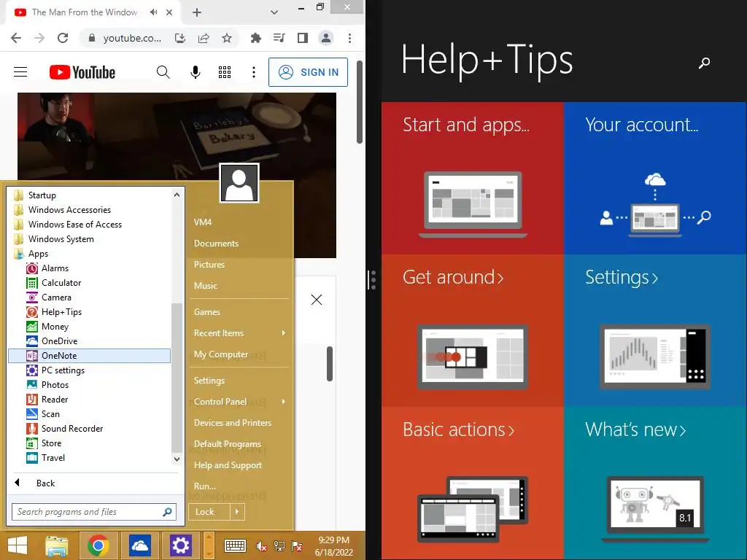Click the YouTube SIGN IN button
747x560 pixels.
tap(309, 72)
